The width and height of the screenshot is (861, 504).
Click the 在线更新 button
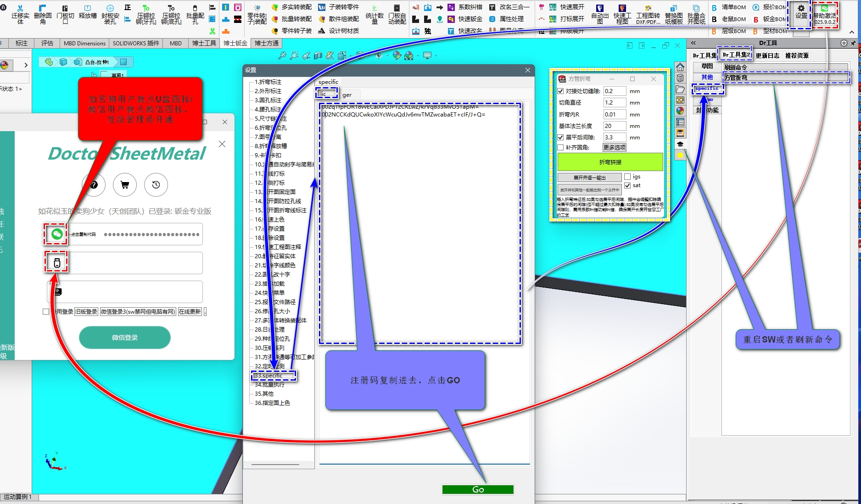click(190, 311)
